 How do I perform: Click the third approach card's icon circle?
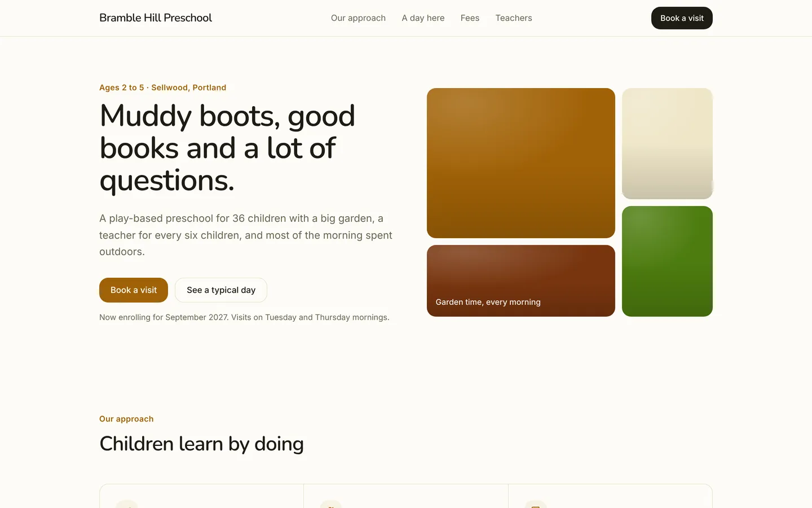click(536, 504)
